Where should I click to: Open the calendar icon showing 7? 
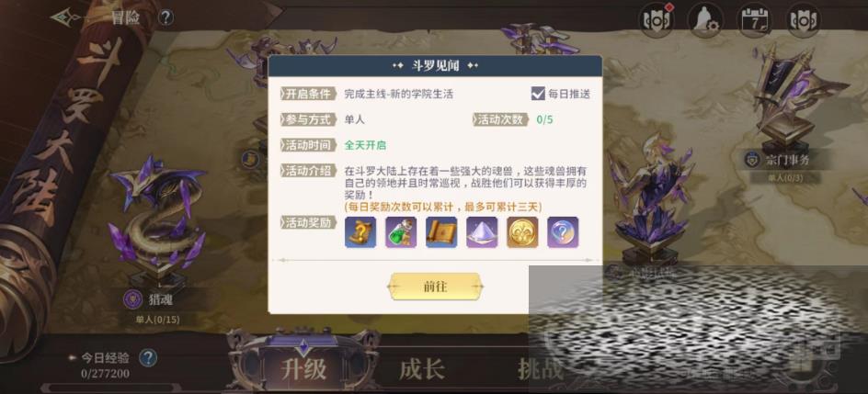tap(755, 20)
